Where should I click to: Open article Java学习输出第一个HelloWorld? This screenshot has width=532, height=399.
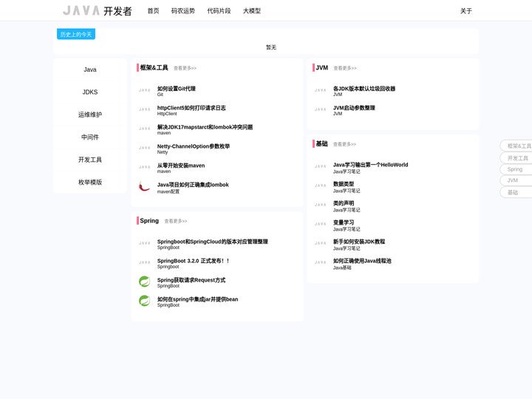[370, 165]
